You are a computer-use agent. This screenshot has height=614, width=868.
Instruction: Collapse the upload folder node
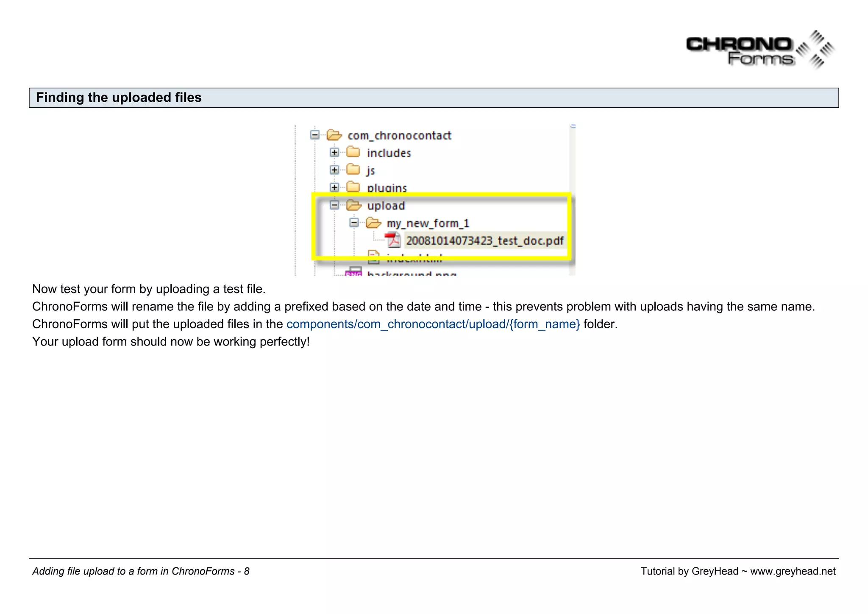(334, 205)
